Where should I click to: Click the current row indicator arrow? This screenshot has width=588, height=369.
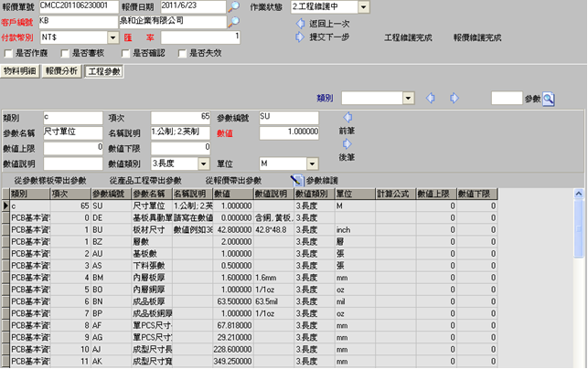(5, 206)
